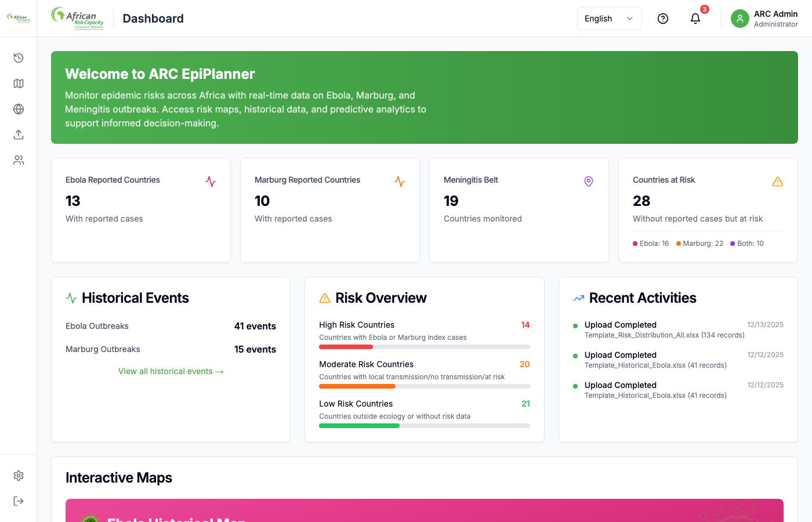Click the Marburg: 22 legend entry
Image resolution: width=812 pixels, height=522 pixels.
pyautogui.click(x=700, y=244)
